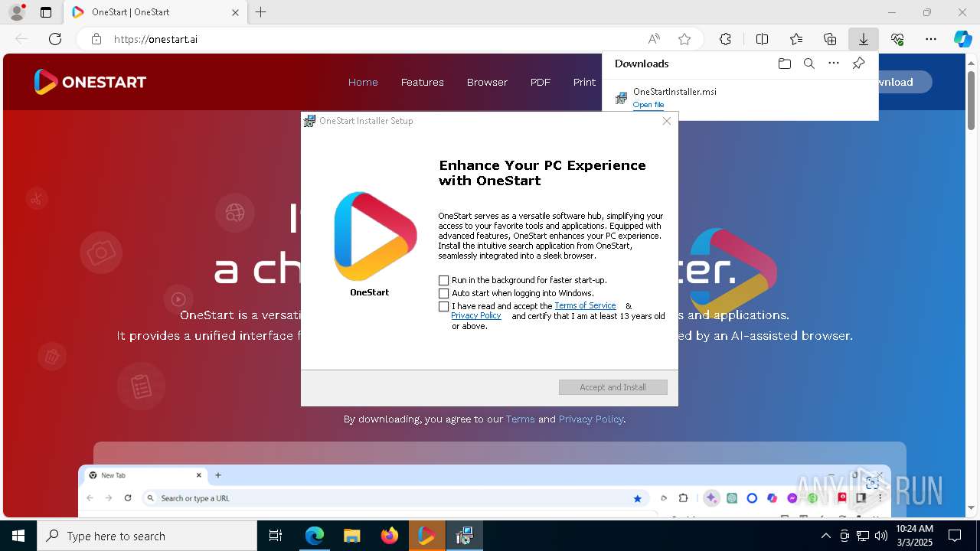Image resolution: width=980 pixels, height=551 pixels.
Task: Open Edge Collections icon
Action: pyautogui.click(x=830, y=39)
